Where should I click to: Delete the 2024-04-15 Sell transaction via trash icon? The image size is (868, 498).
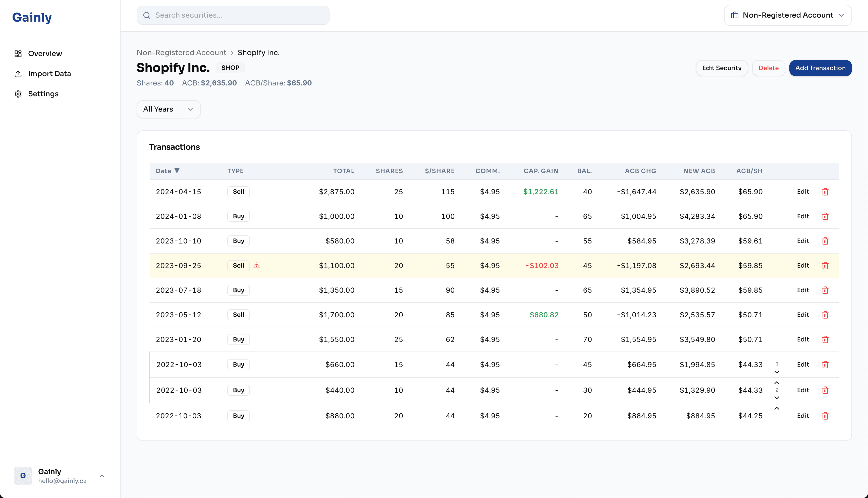825,191
